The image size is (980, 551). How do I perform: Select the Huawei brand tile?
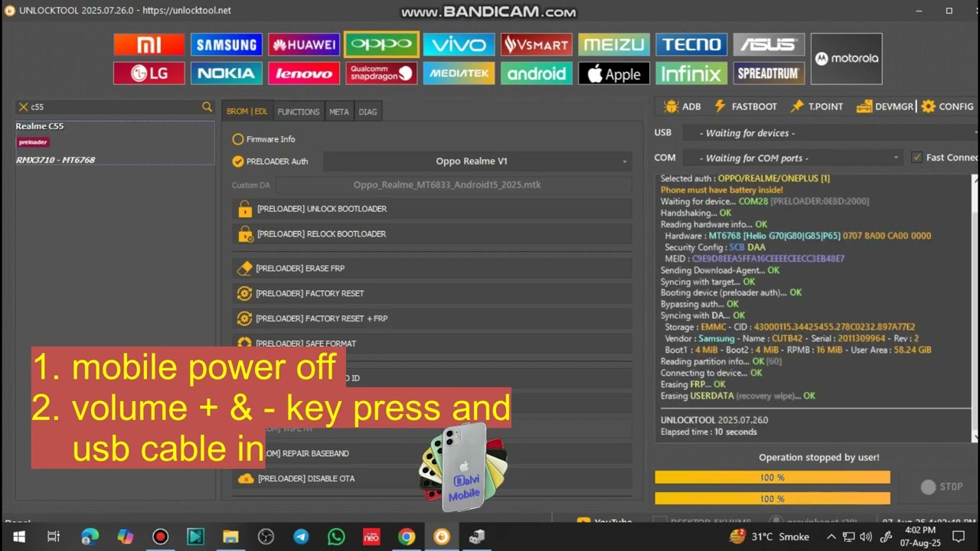304,45
